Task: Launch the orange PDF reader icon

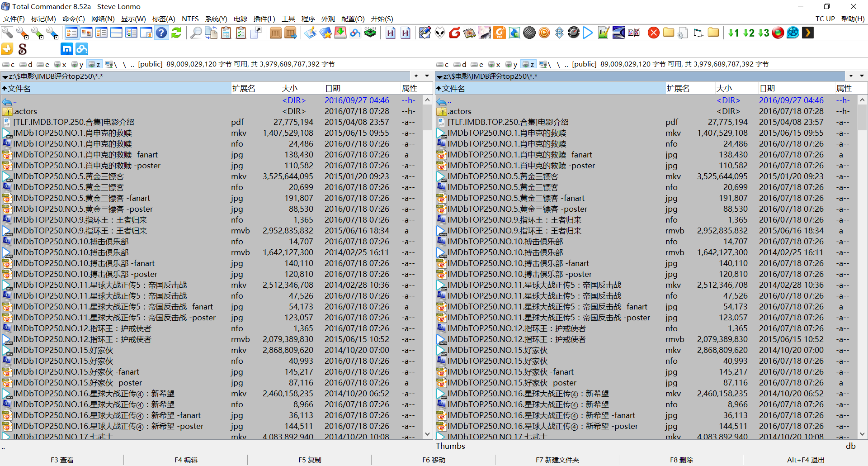Action: [500, 33]
